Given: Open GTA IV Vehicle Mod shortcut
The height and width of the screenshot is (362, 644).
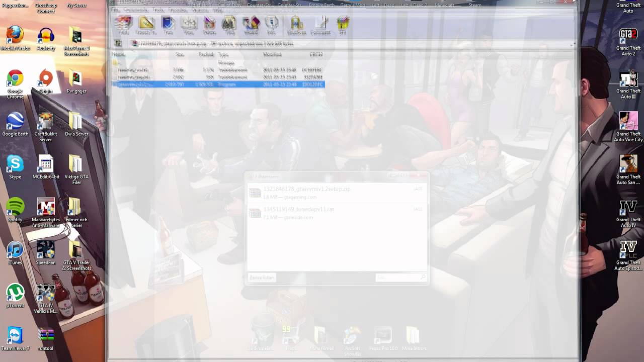Looking at the screenshot, I should pyautogui.click(x=46, y=298).
